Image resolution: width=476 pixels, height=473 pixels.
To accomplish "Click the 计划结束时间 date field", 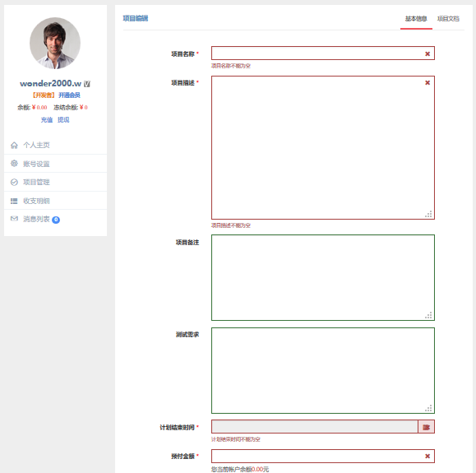I will coord(315,427).
